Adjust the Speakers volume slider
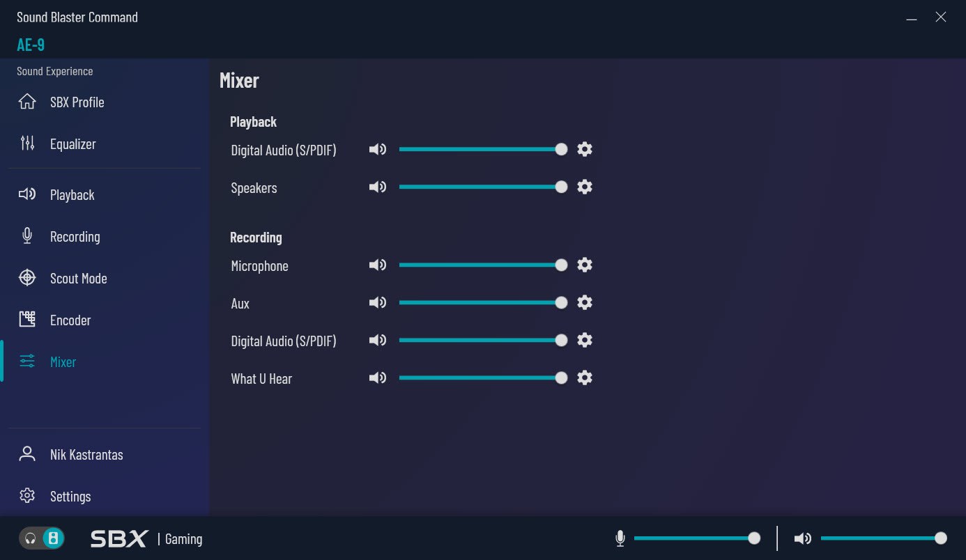The image size is (966, 560). tap(484, 187)
